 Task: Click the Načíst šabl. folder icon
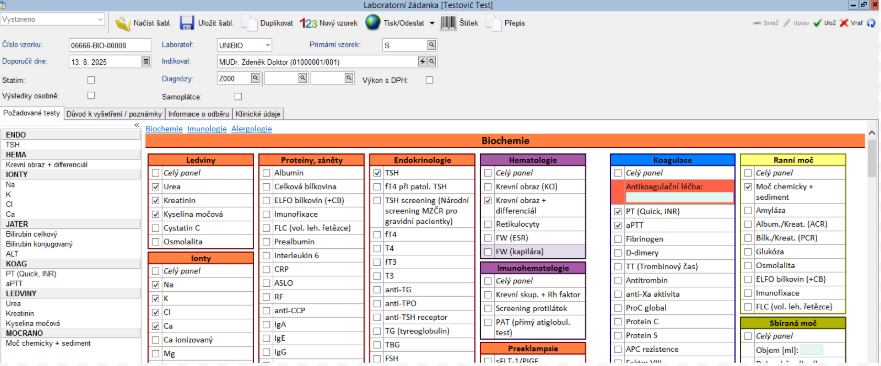[x=123, y=24]
